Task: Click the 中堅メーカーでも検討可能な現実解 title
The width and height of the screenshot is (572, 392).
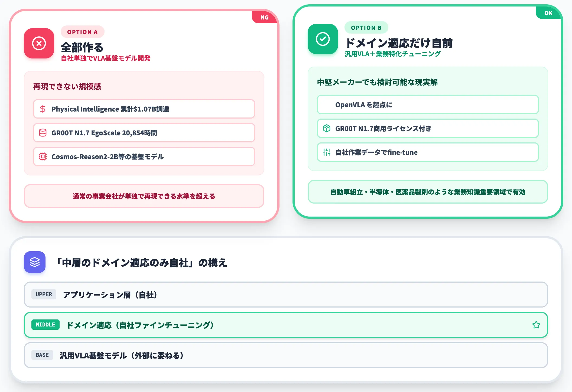Action: click(x=377, y=82)
